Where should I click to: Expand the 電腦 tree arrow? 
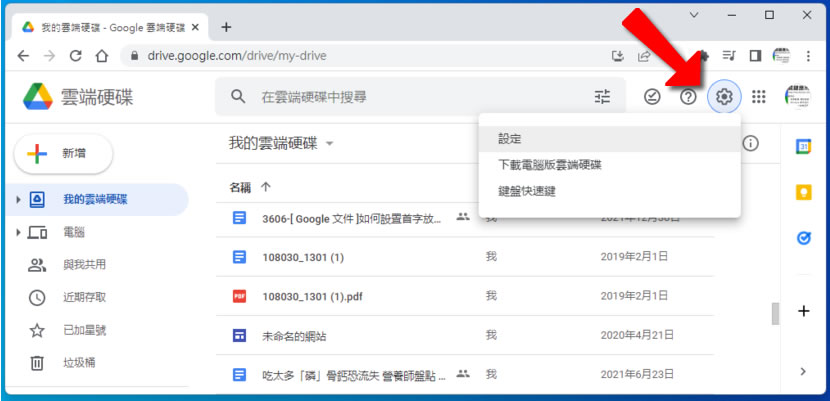tap(19, 232)
